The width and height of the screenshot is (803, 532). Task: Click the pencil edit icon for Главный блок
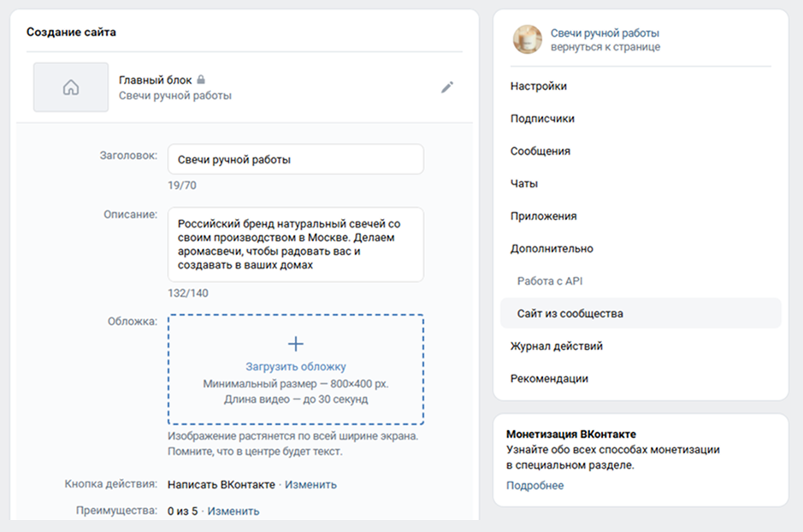[x=447, y=87]
